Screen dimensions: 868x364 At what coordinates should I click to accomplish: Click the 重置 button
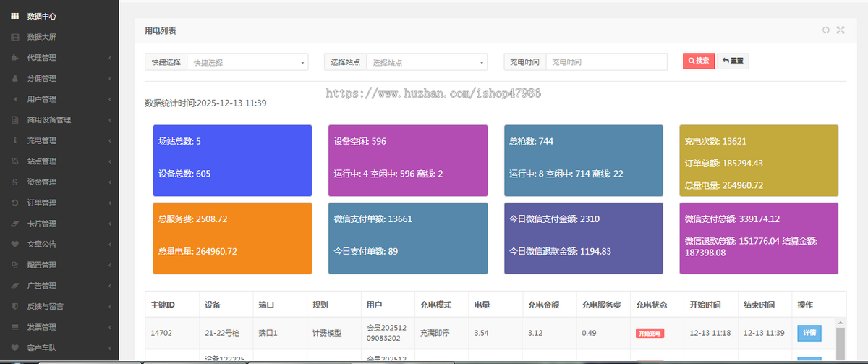click(733, 62)
